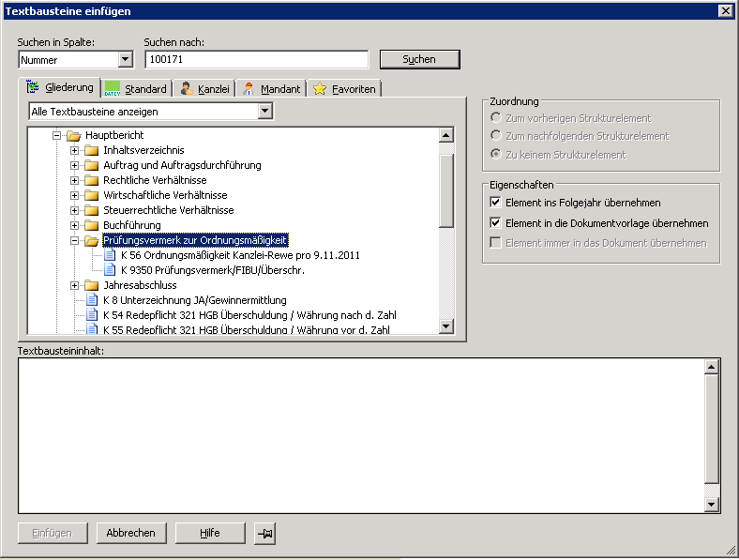Click into the Suchen nach text field
739x560 pixels.
[256, 60]
